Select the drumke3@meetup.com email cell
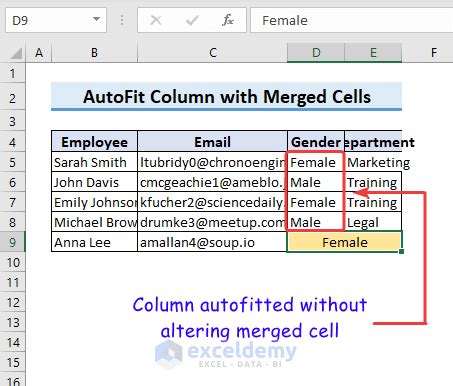This screenshot has width=453, height=386. [x=212, y=222]
